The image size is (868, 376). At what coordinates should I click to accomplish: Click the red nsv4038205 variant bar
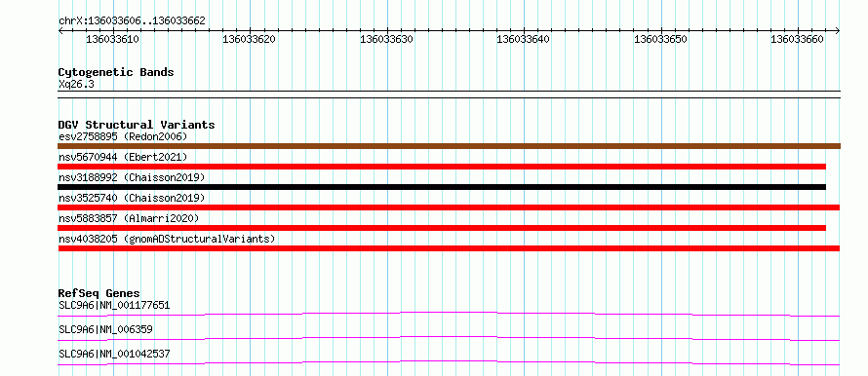click(449, 248)
